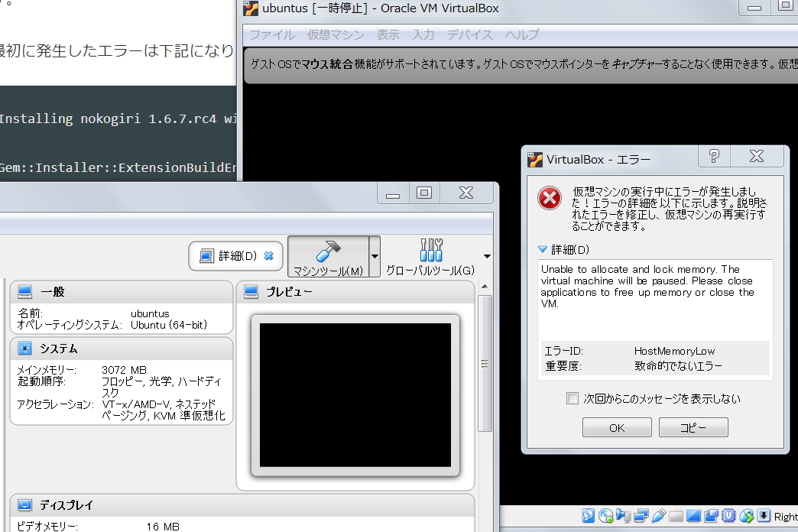Click the '16 MB' video memory value
This screenshot has height=532, width=798.
pos(163,527)
